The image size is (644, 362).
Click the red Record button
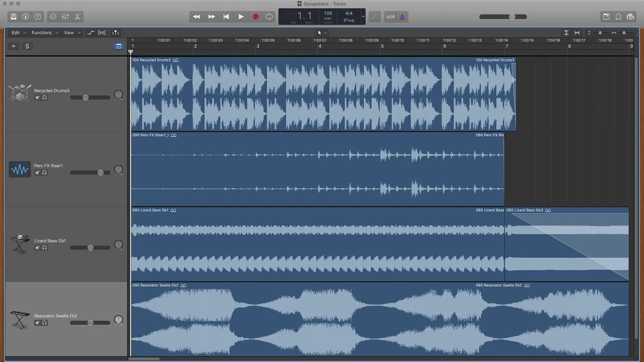click(255, 17)
